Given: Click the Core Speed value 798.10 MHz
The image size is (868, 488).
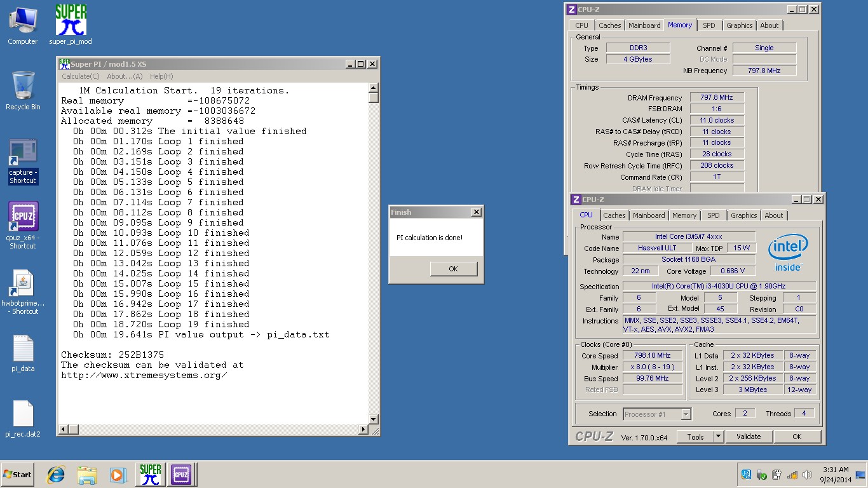Looking at the screenshot, I should point(653,356).
